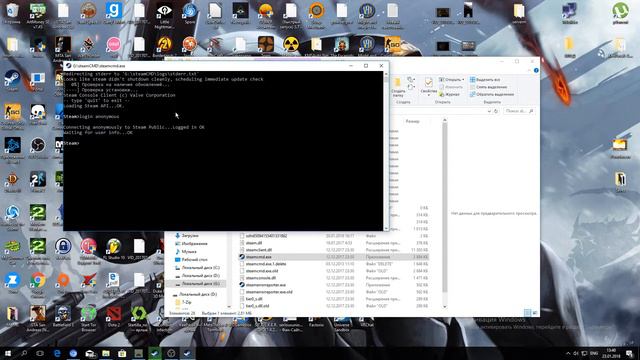Select the 7-Zip folder in navigation pane
This screenshot has width=640, height=360.
[183, 302]
